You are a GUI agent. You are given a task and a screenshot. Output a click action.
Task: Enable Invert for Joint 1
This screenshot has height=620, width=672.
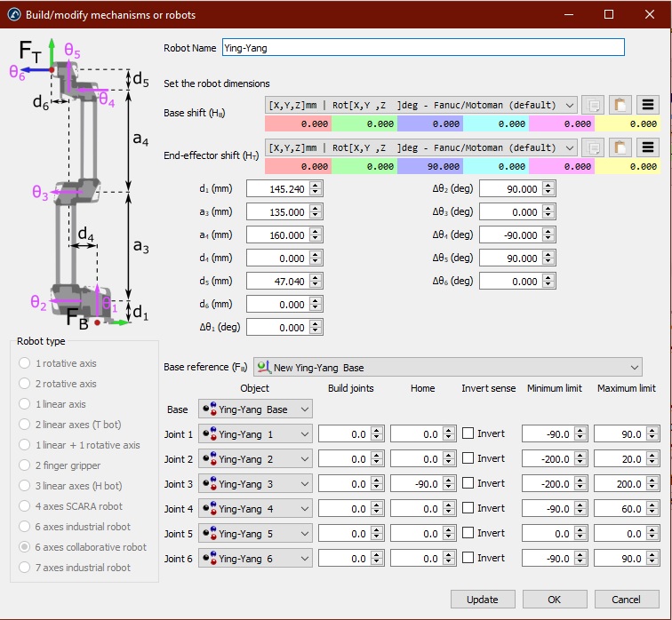[x=468, y=433]
